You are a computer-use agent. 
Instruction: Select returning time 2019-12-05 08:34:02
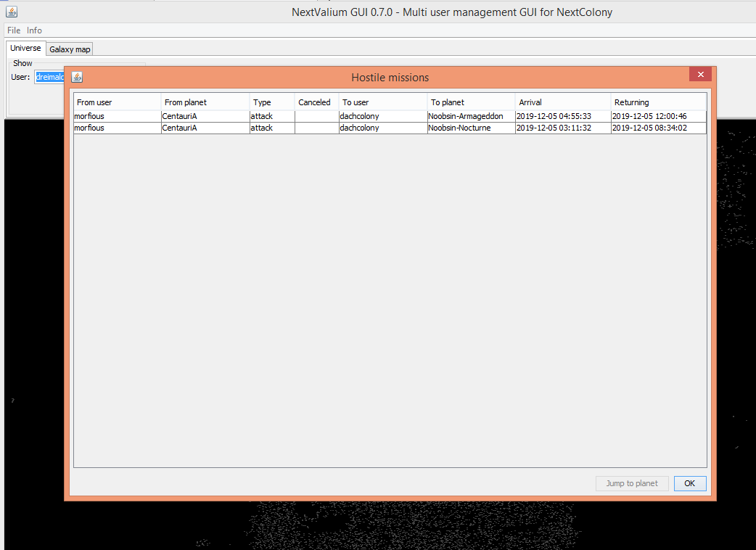[x=659, y=128]
